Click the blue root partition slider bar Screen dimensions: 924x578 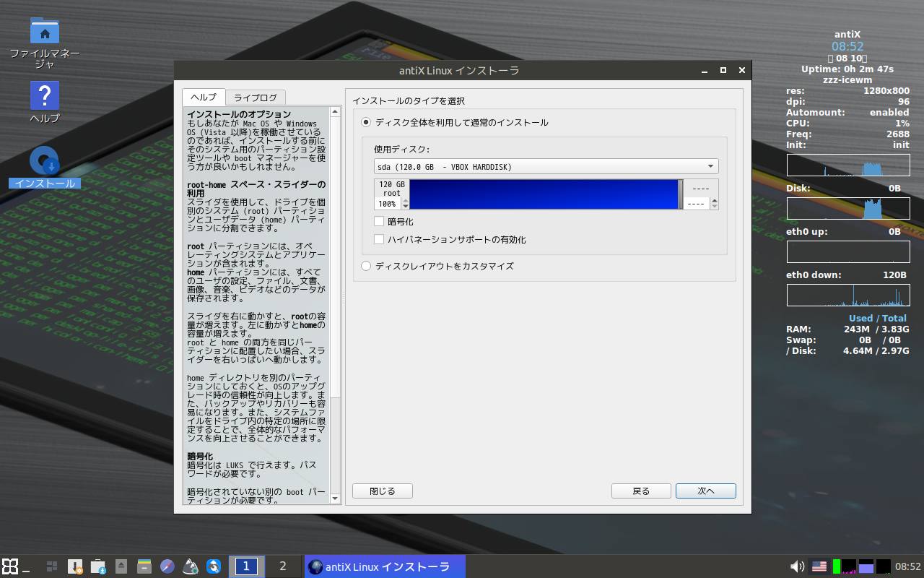coord(544,194)
